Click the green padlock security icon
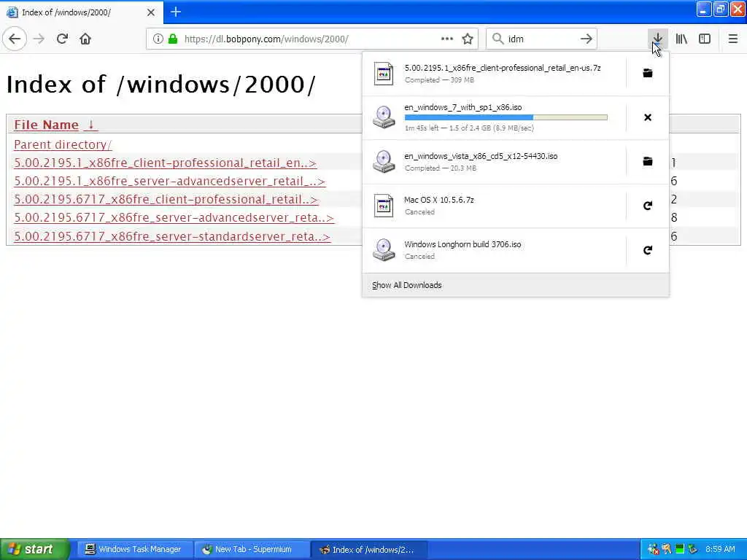This screenshot has width=747, height=560. [174, 39]
